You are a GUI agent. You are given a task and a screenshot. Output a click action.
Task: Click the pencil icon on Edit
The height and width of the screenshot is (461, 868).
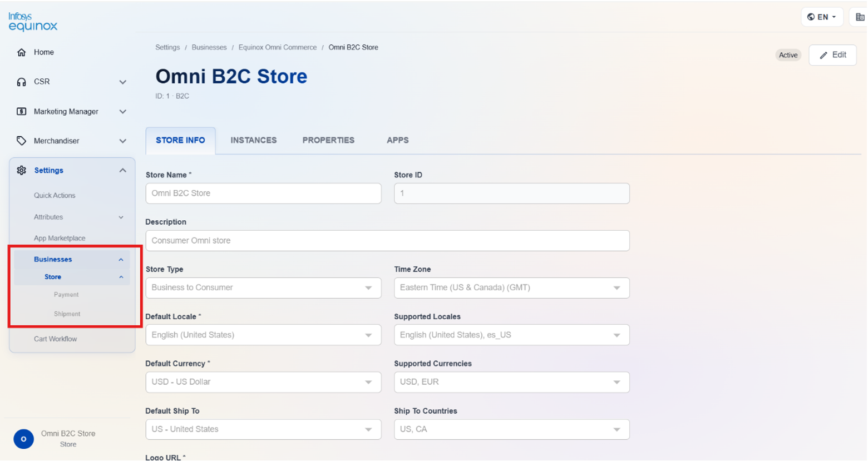(823, 55)
